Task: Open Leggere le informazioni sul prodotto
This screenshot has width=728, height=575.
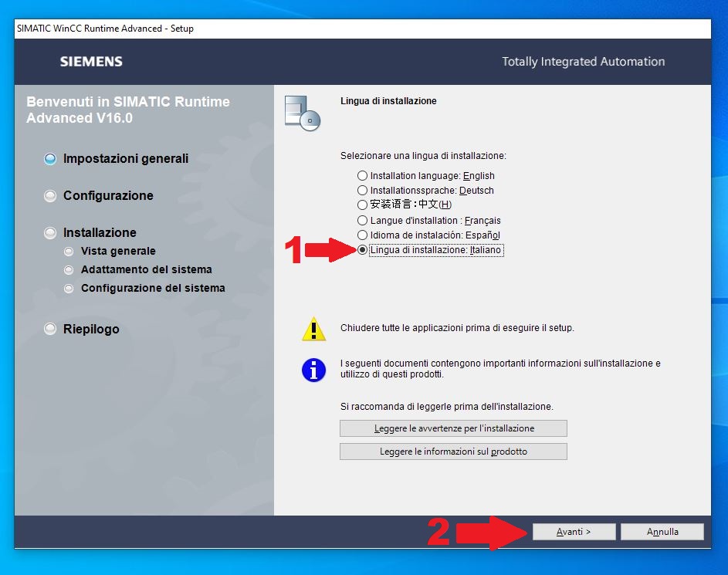Action: [453, 452]
